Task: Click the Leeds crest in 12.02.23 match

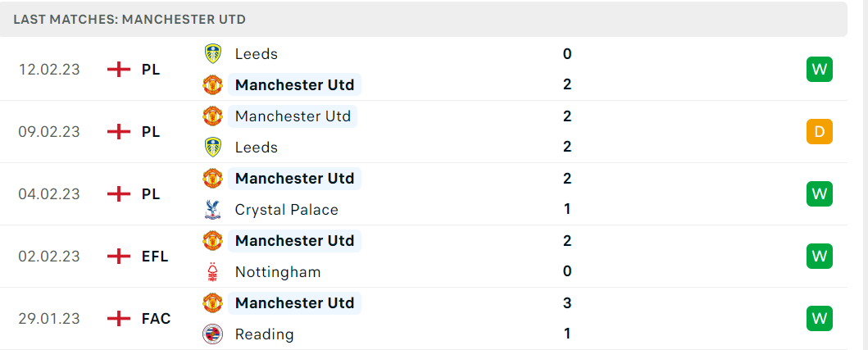Action: 213,54
